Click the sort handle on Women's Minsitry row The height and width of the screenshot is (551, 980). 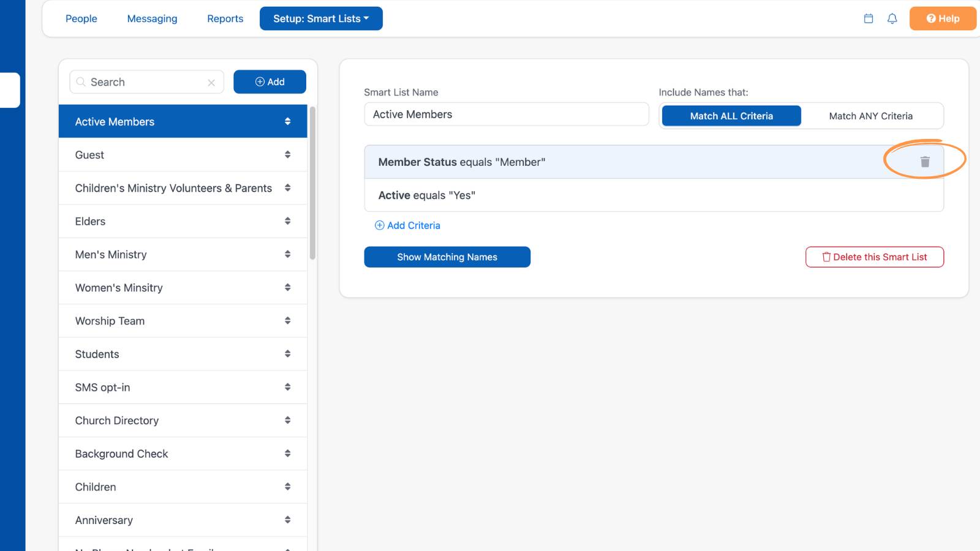(287, 287)
